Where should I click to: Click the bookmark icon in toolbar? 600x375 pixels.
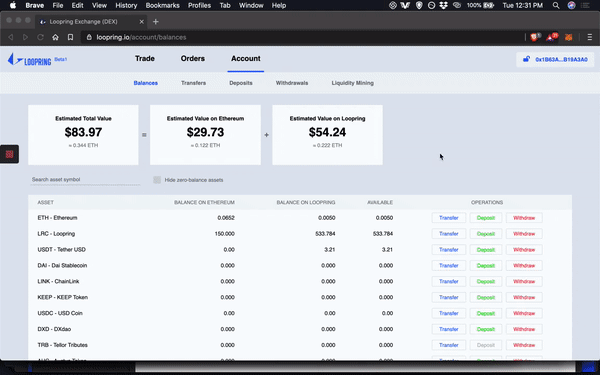pos(70,37)
